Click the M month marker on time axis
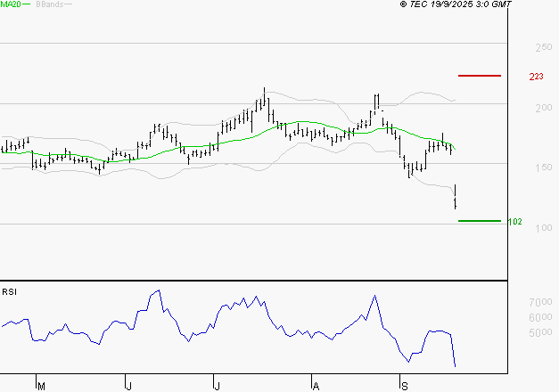 (41, 387)
